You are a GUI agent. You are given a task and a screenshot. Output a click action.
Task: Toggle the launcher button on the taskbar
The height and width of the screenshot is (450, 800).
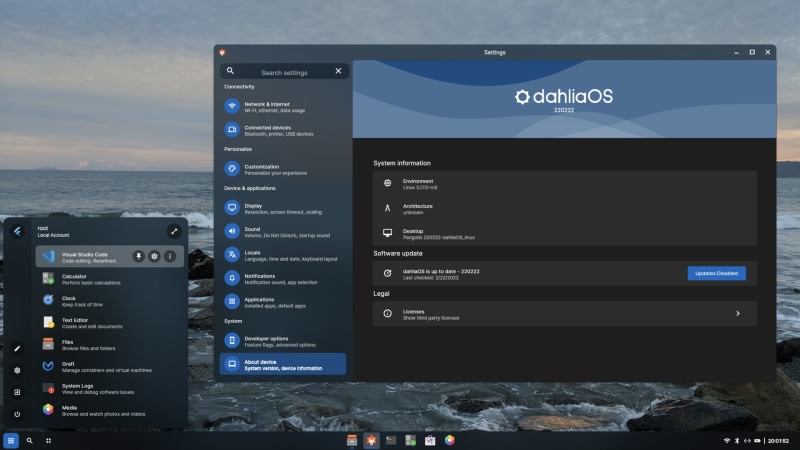click(x=11, y=440)
